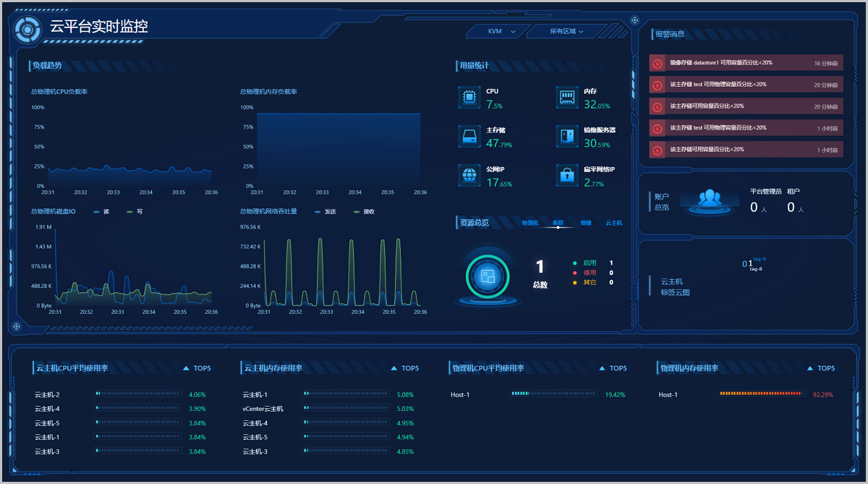Click the 报警消息 panel heading
This screenshot has width=868, height=484.
[x=670, y=34]
